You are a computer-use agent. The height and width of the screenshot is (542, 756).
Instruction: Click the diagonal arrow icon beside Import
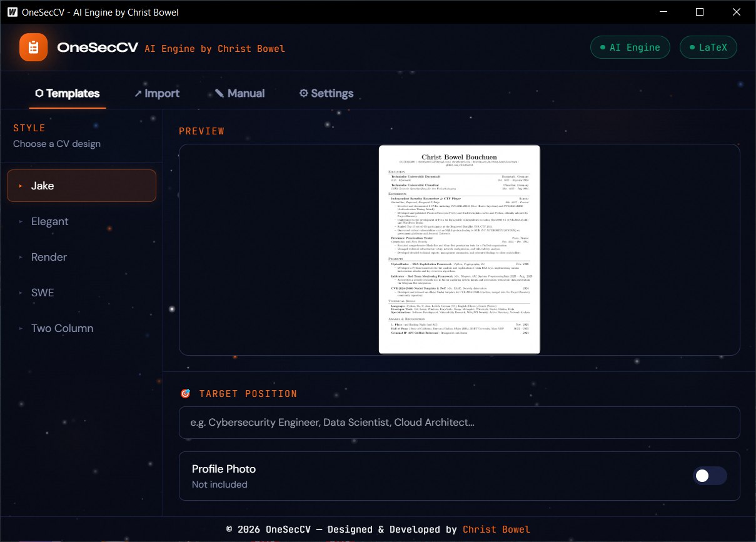[138, 93]
